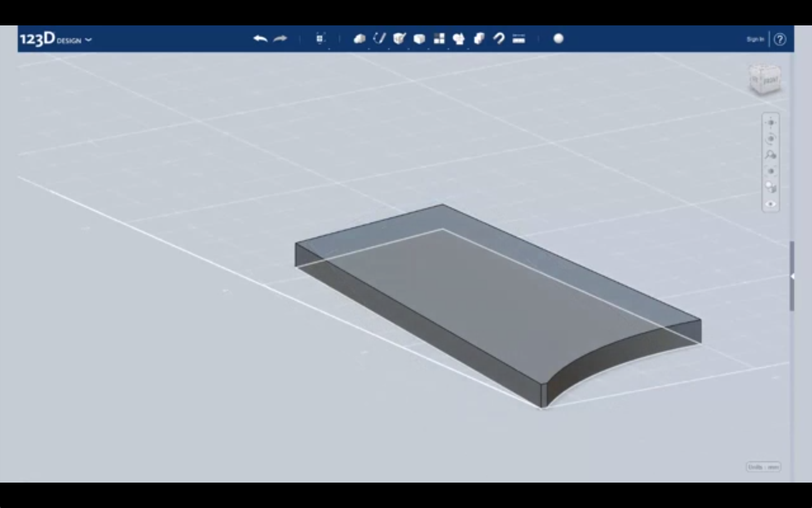This screenshot has height=508, width=812.
Task: Open the Material sphere tool
Action: (558, 38)
